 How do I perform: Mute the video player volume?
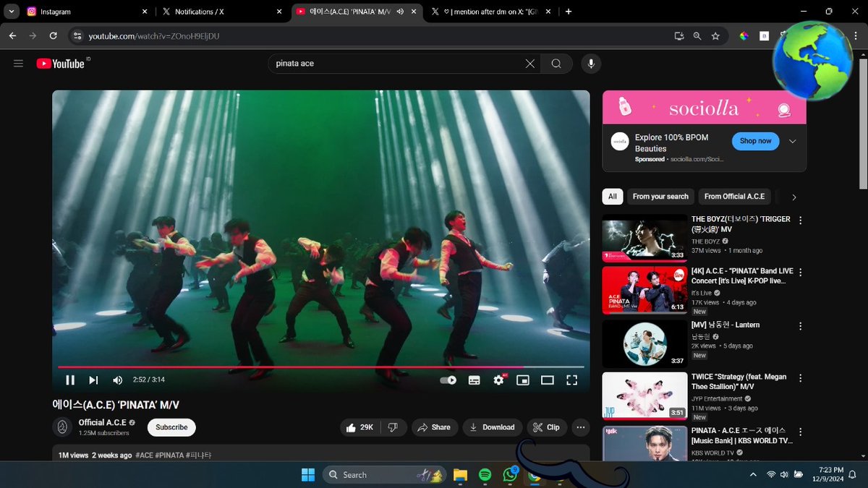point(117,380)
